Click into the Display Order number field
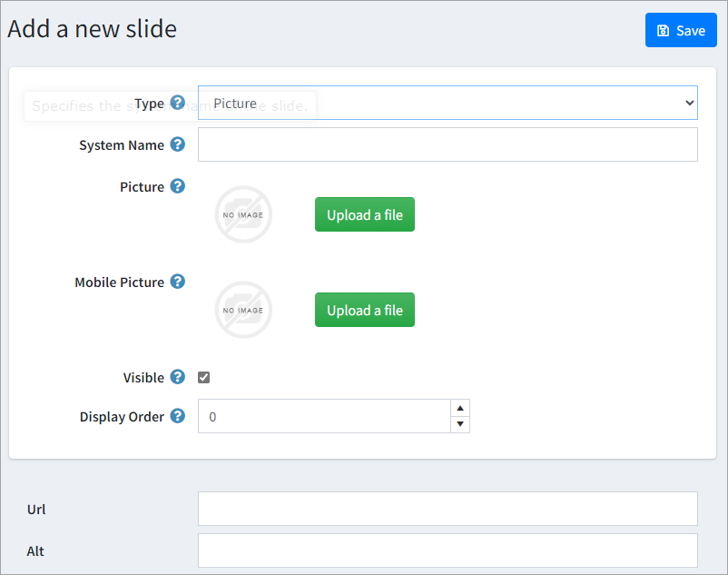 click(324, 416)
